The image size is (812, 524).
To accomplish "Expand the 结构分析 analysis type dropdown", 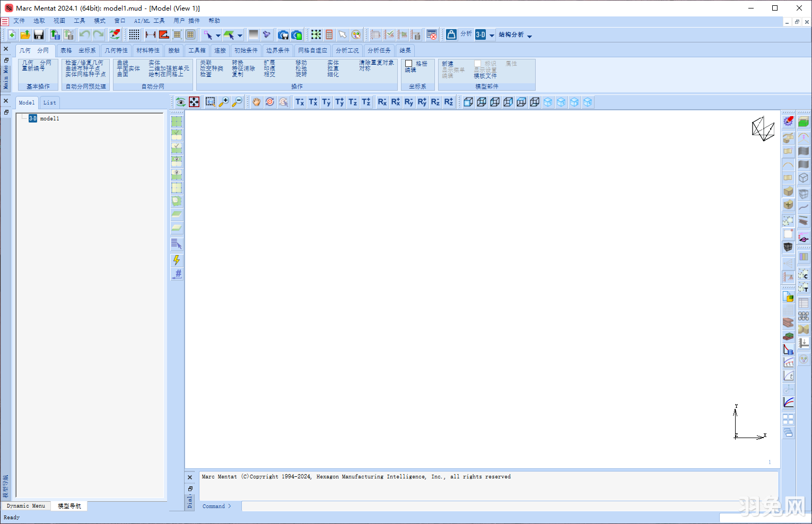I will click(529, 36).
